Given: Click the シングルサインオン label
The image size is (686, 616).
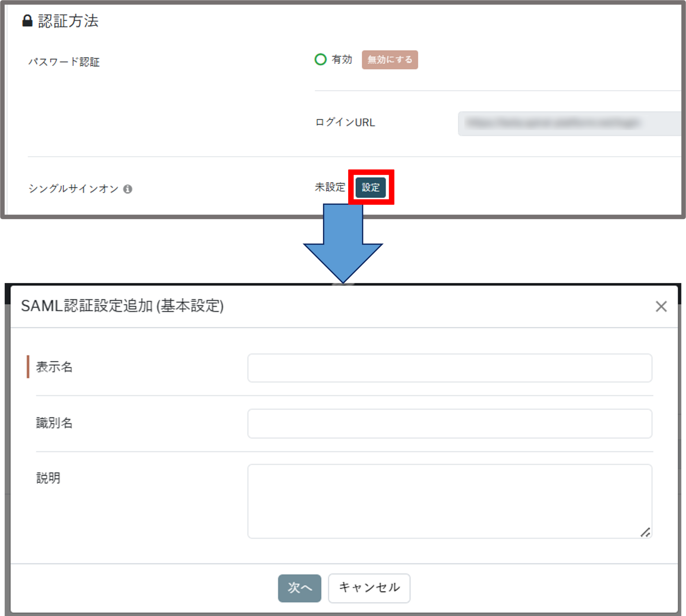Looking at the screenshot, I should point(73,188).
